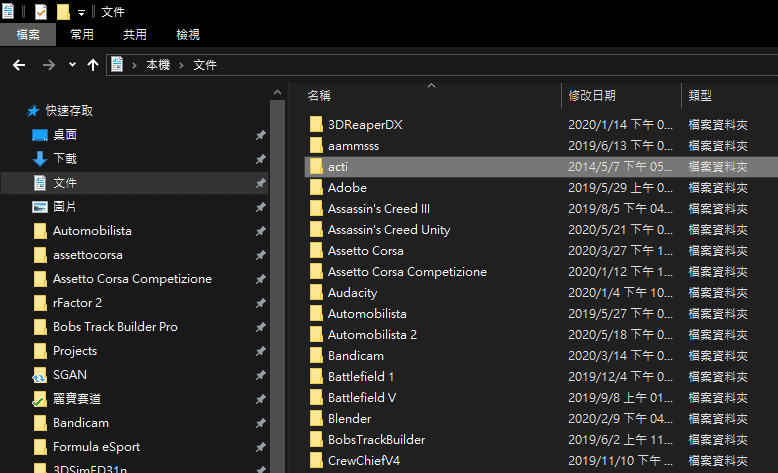Click the pin icon next to Projects
The width and height of the screenshot is (778, 473).
coord(260,351)
